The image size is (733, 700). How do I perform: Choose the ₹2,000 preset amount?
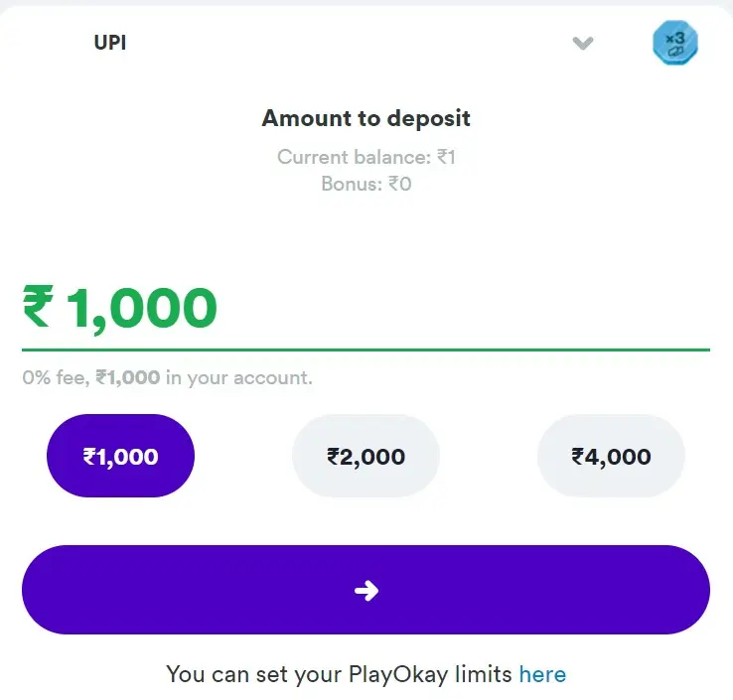(x=366, y=457)
